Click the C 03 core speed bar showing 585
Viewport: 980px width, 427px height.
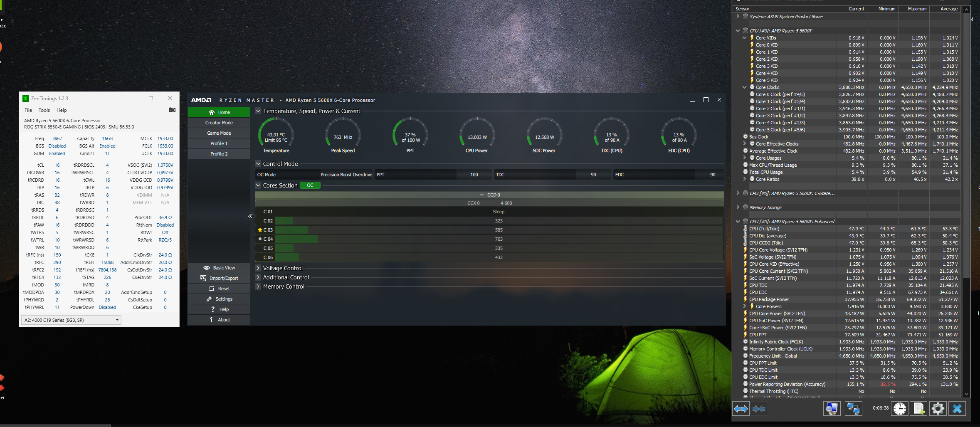click(x=499, y=230)
